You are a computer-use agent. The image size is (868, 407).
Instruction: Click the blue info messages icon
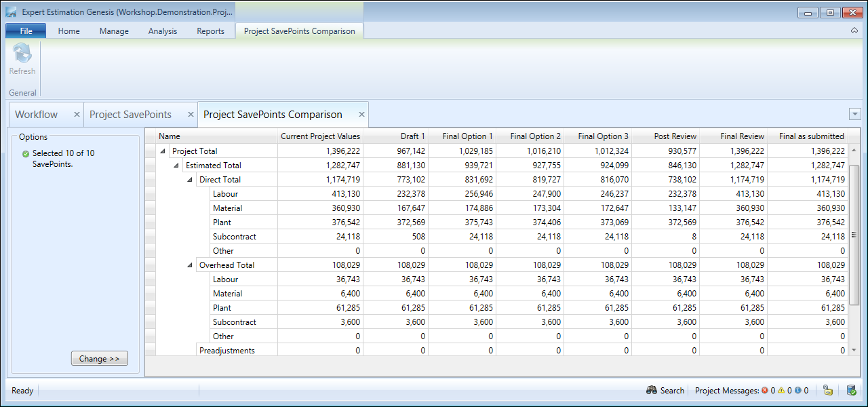798,391
